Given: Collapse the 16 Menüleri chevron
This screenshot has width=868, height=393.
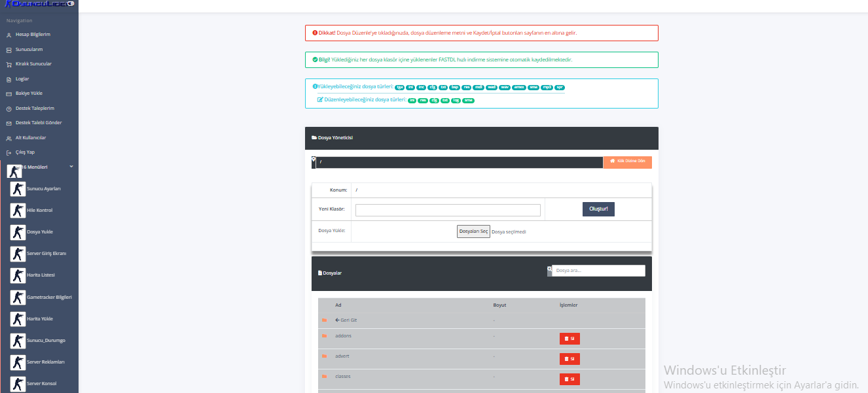Looking at the screenshot, I should point(71,166).
